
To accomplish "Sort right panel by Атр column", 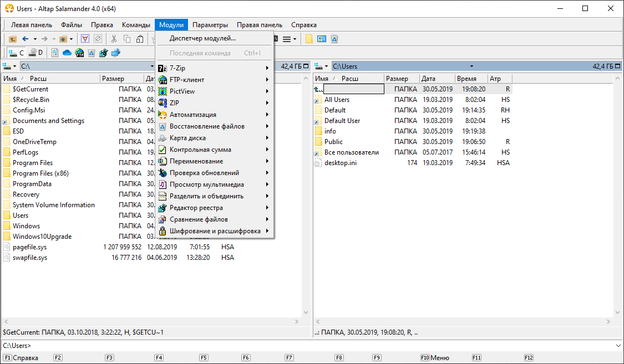I will (x=500, y=78).
